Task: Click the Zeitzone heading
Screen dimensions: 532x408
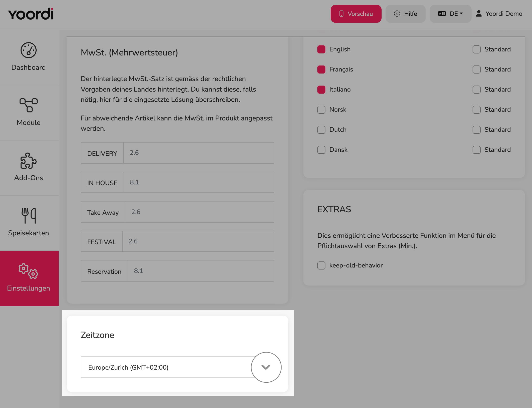Action: [98, 335]
